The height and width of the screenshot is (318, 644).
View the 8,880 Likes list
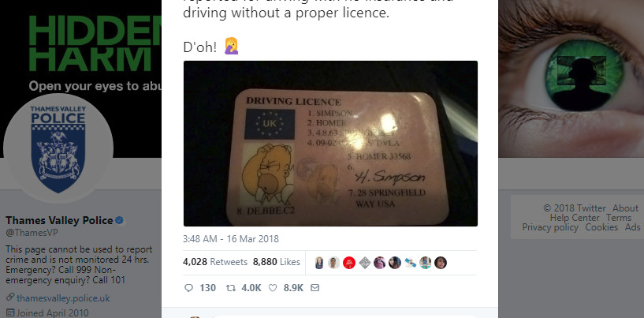click(x=277, y=262)
